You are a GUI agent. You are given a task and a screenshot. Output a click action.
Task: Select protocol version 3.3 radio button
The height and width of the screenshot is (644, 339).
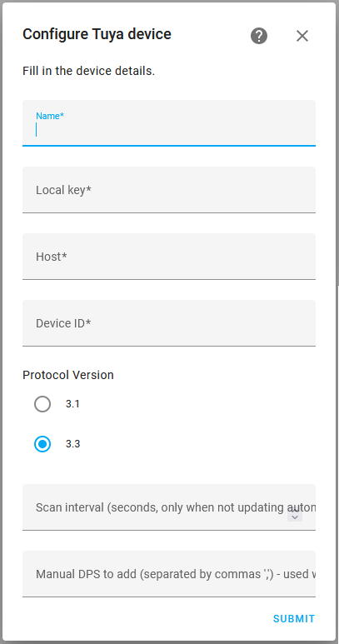pos(42,444)
